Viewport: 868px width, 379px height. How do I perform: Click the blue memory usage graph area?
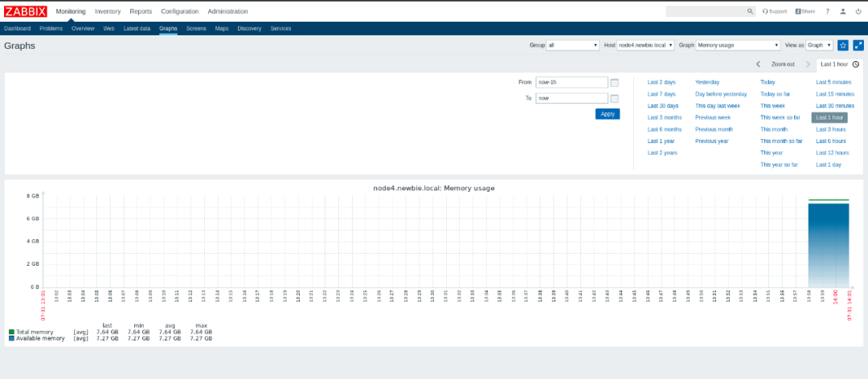[829, 245]
